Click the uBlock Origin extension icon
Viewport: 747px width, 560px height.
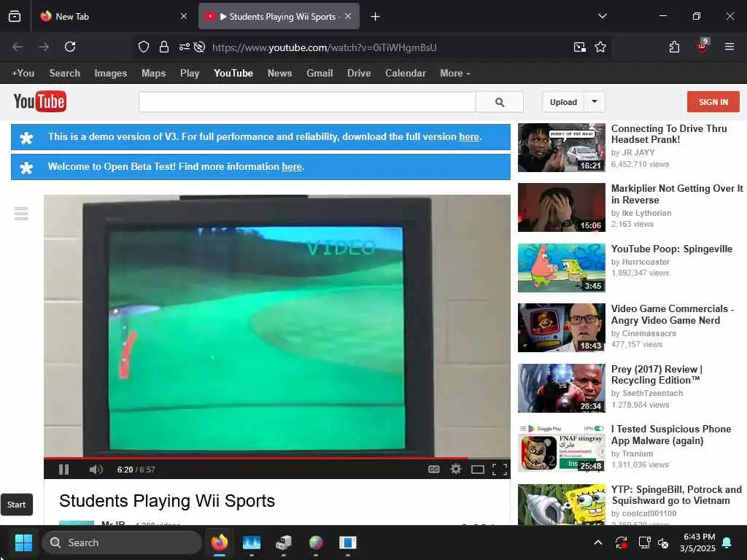703,46
